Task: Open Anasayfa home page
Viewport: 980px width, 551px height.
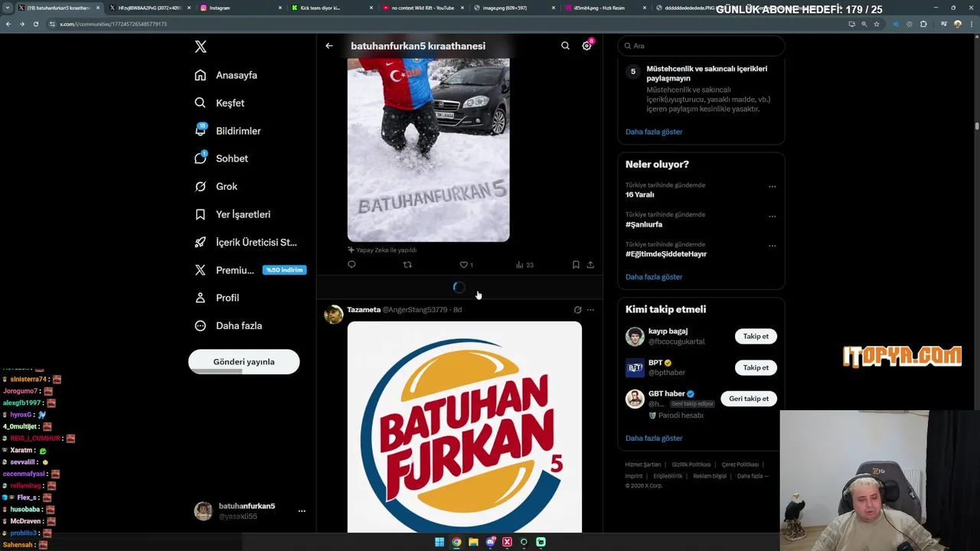Action: [226, 75]
